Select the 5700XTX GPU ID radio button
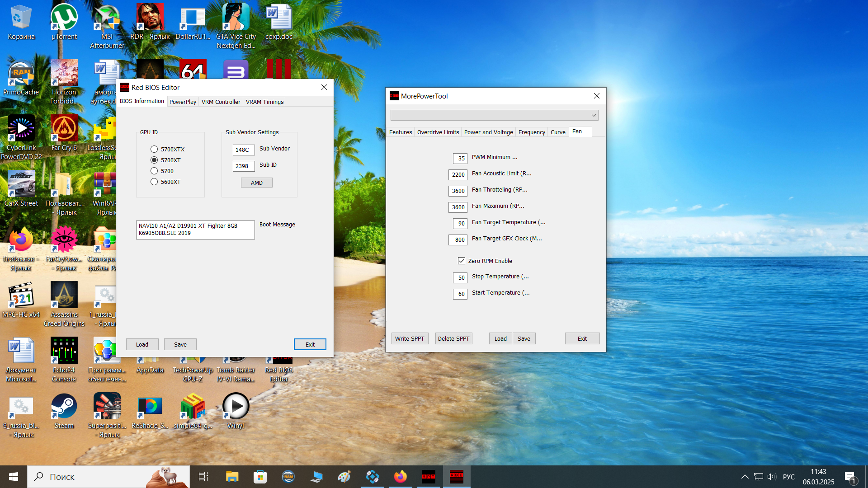The height and width of the screenshot is (488, 868). pos(154,149)
